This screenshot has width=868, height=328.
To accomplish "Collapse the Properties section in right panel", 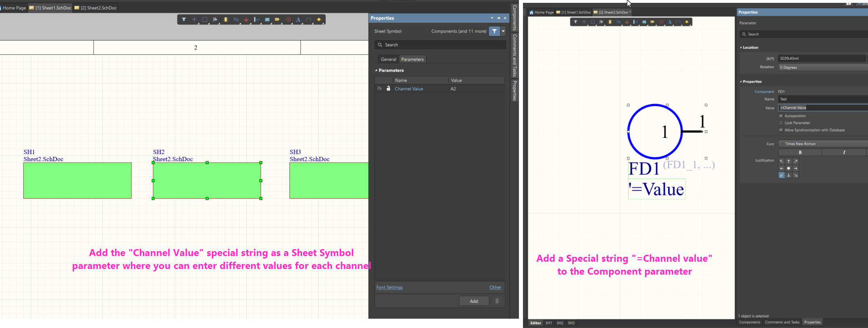I will pyautogui.click(x=741, y=81).
